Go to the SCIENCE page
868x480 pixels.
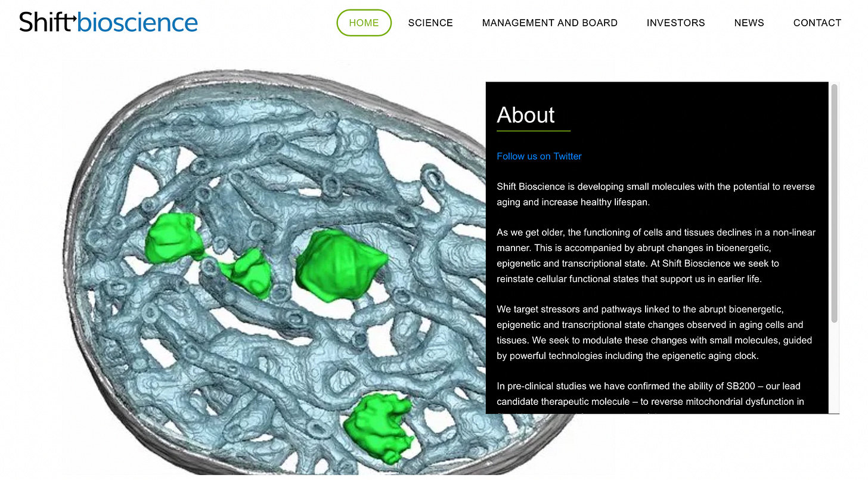point(430,23)
